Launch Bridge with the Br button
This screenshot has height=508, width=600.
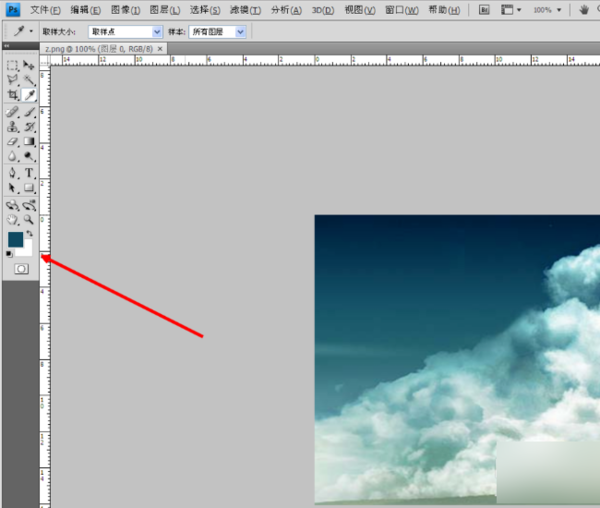[484, 10]
